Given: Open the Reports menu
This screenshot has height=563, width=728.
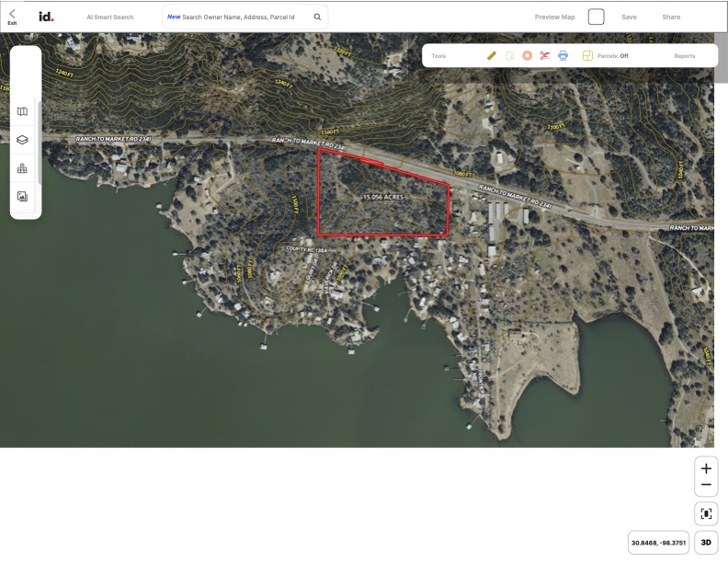Looking at the screenshot, I should [x=685, y=56].
